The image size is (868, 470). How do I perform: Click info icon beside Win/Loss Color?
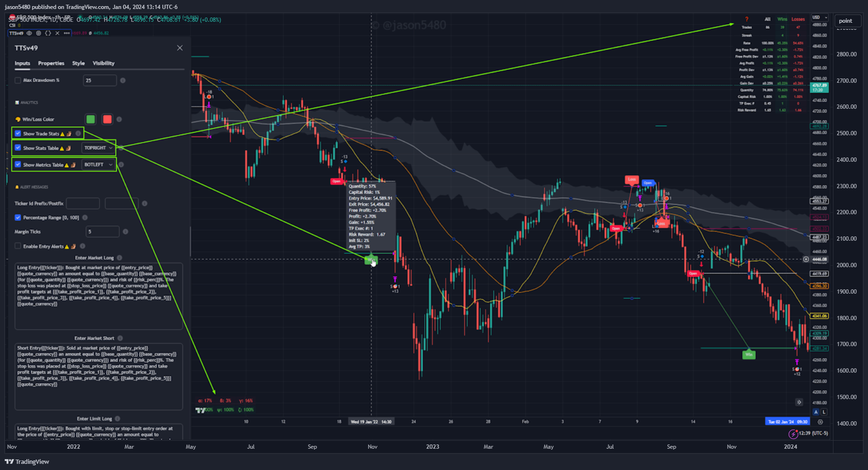point(119,119)
